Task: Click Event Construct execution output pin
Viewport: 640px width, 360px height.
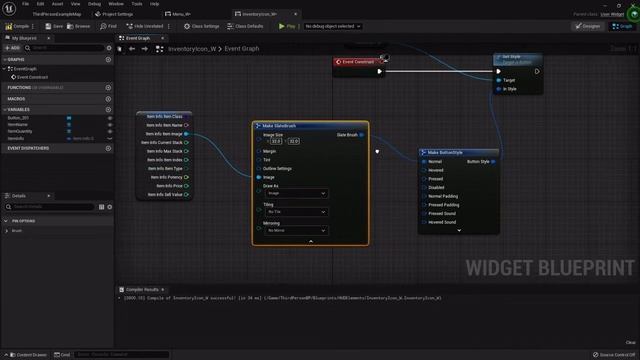Action: point(380,71)
